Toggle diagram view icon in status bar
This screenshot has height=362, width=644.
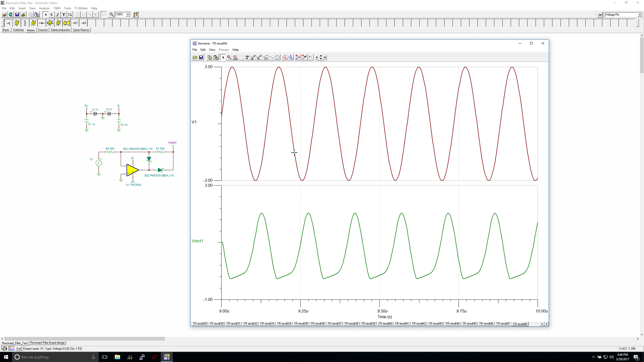click(12, 349)
